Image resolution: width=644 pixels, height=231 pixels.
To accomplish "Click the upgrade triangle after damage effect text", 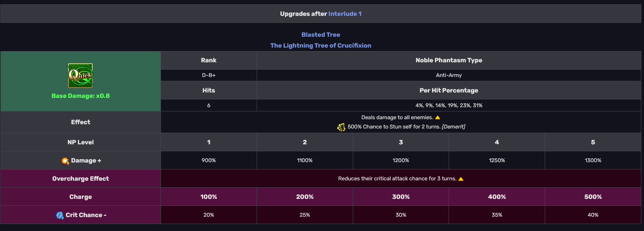I will [x=438, y=118].
